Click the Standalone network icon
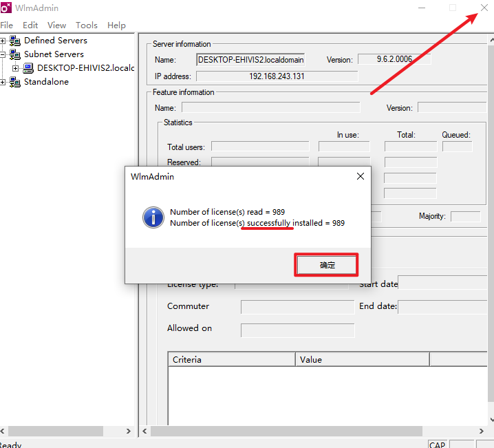Image resolution: width=494 pixels, height=448 pixels. coord(14,82)
